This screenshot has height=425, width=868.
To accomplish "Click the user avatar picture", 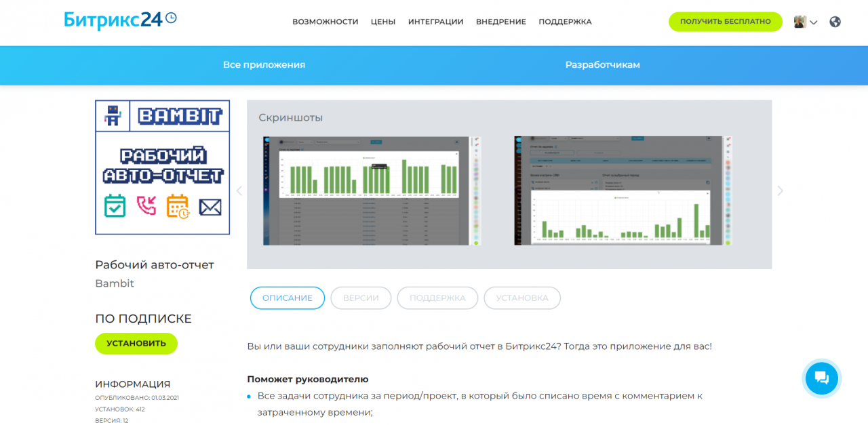I will tap(800, 22).
